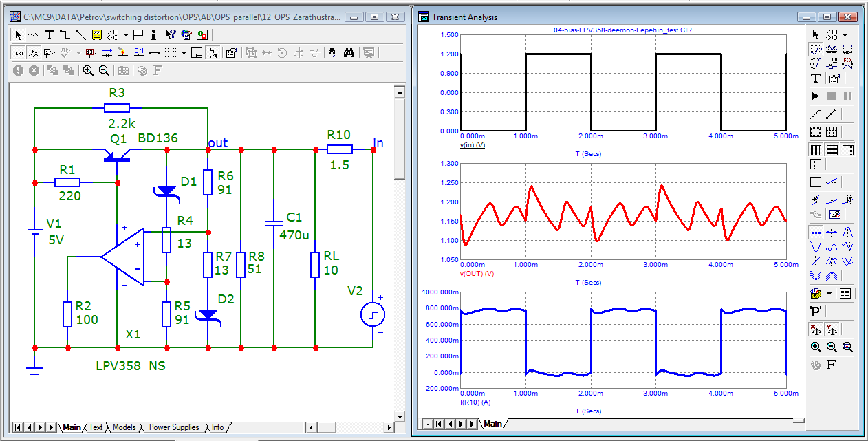868x441 pixels.
Task: Toggle current arrows display
Action: (x=107, y=53)
